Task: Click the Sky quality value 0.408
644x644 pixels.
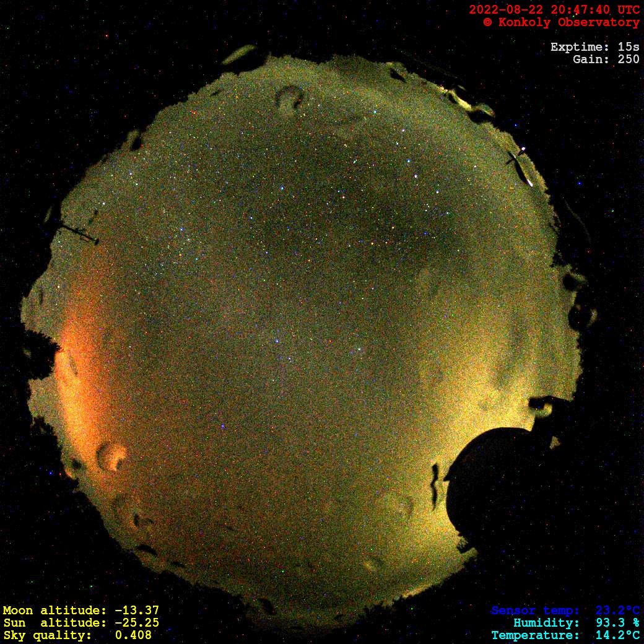Action: (133, 635)
